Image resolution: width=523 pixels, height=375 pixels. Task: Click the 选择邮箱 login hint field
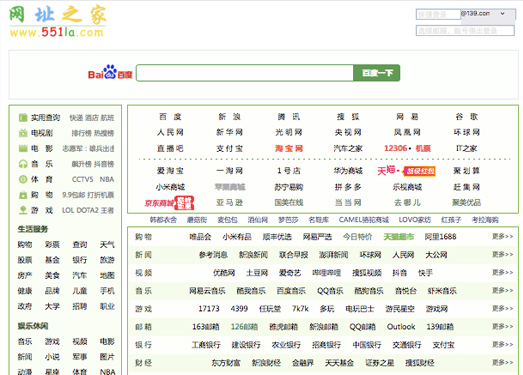[465, 31]
